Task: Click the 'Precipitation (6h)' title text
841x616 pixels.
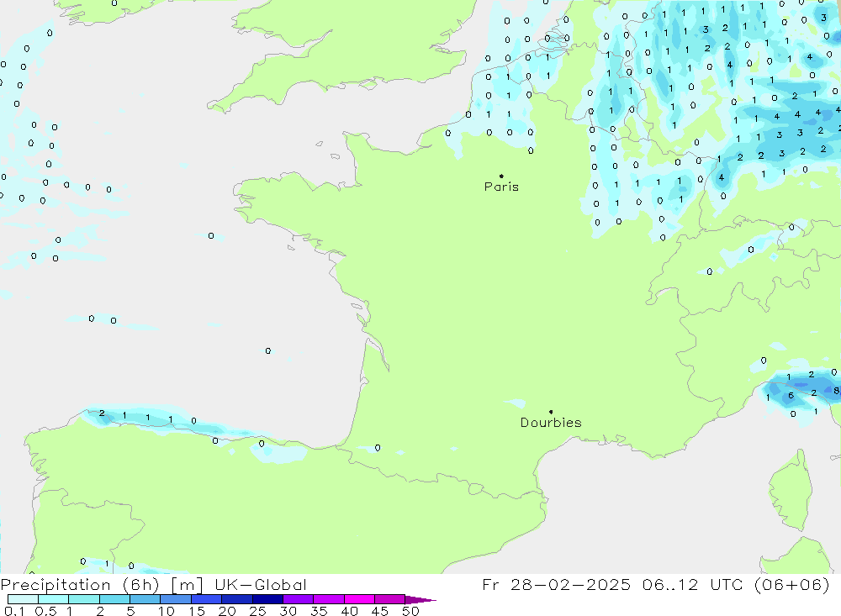Action: pyautogui.click(x=80, y=585)
